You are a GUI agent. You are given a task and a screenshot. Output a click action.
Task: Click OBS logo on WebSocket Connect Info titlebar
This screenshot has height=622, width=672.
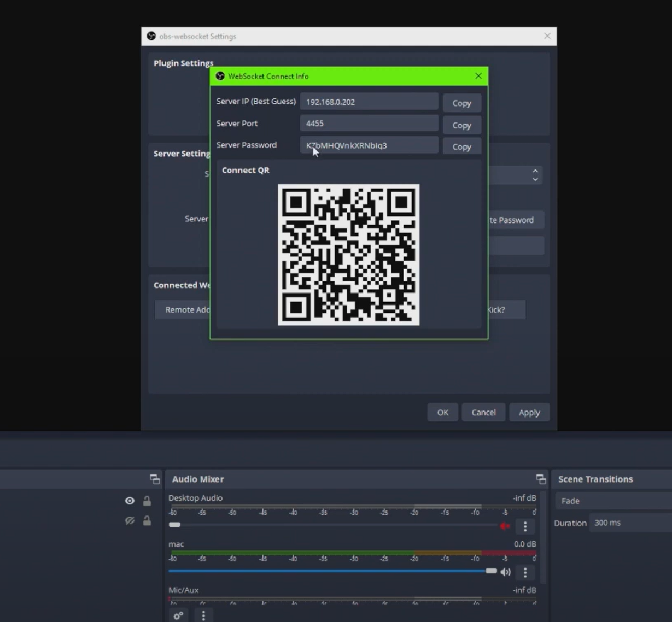pyautogui.click(x=220, y=76)
